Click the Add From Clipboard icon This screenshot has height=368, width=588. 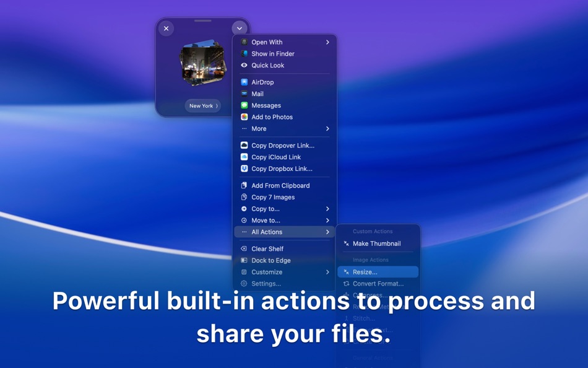(x=244, y=185)
